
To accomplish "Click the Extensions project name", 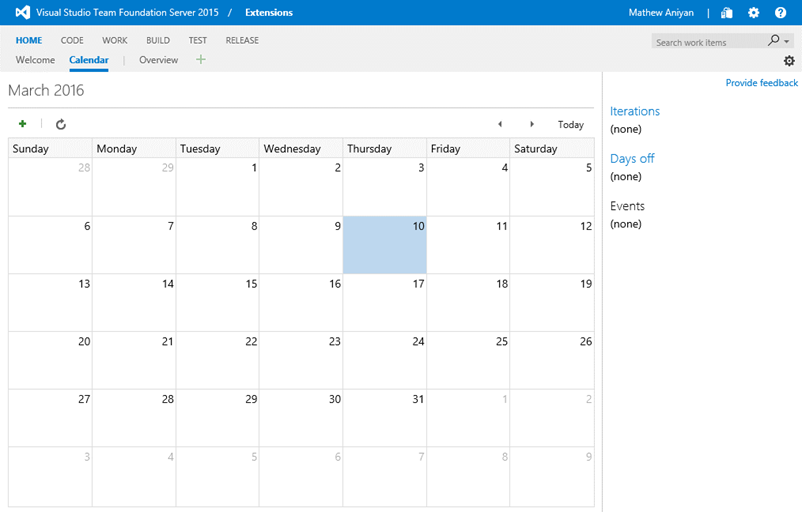I will (x=269, y=13).
